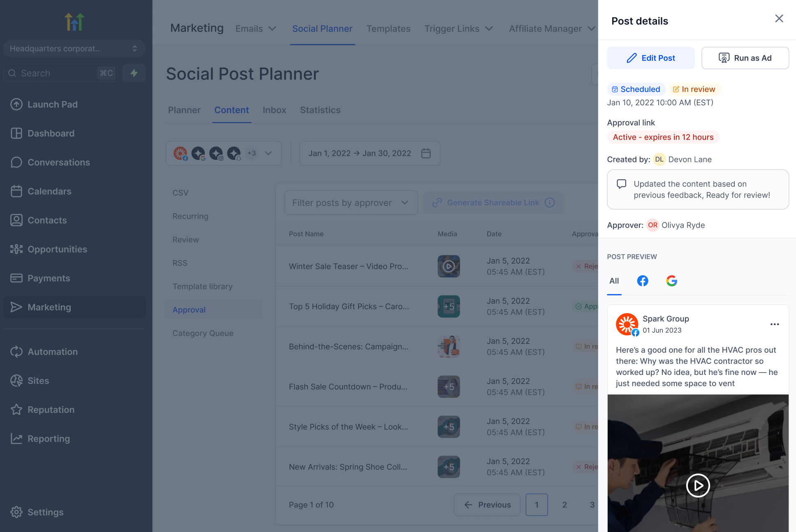This screenshot has height=532, width=796.
Task: Select the All tab in post preview
Action: [x=614, y=281]
